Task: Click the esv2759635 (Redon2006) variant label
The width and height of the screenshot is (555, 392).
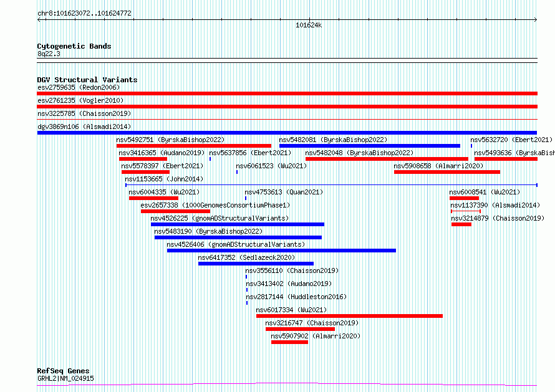Action: pyautogui.click(x=79, y=87)
